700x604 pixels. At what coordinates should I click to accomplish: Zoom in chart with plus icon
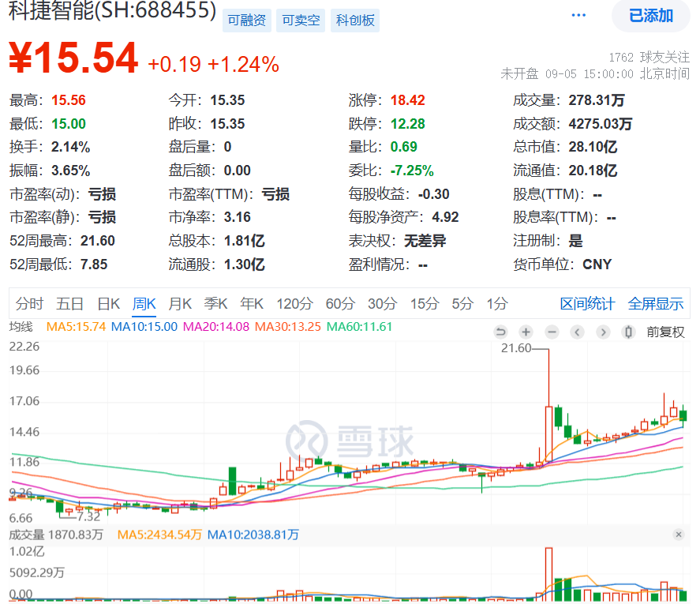(526, 332)
